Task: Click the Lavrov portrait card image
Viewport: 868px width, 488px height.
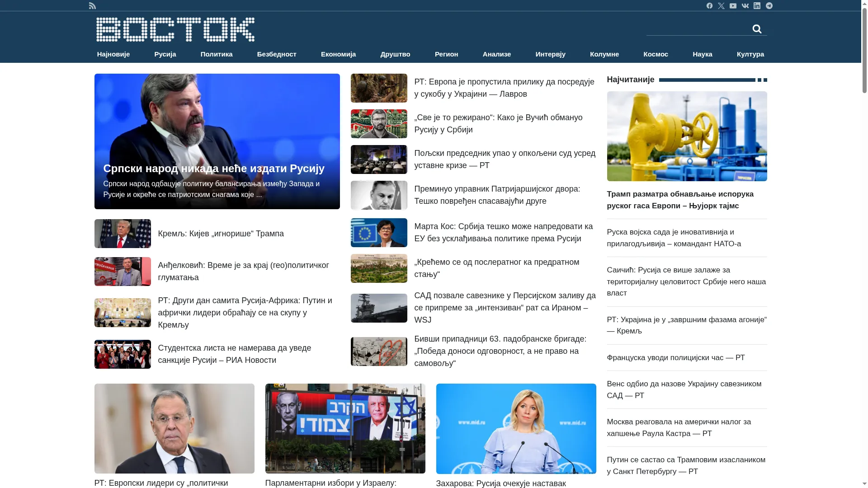Action: tap(175, 429)
